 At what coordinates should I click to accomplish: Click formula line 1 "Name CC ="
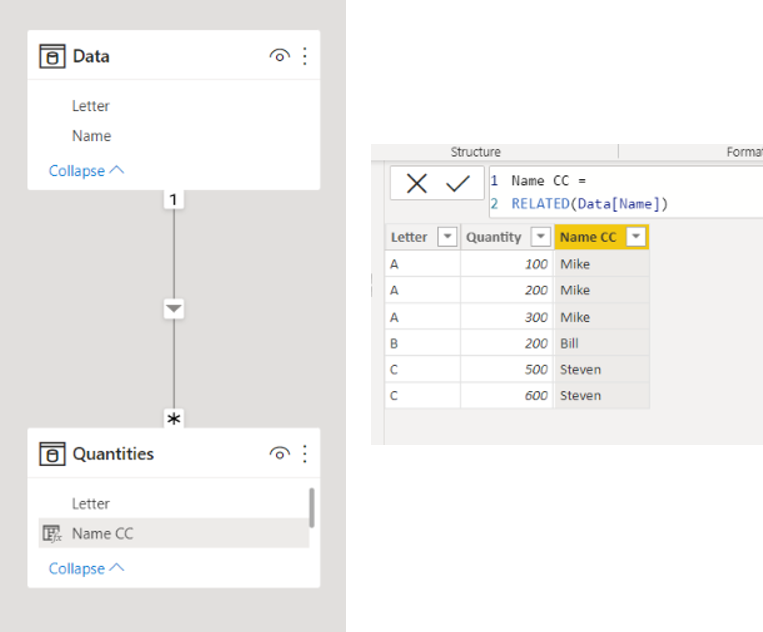click(548, 181)
